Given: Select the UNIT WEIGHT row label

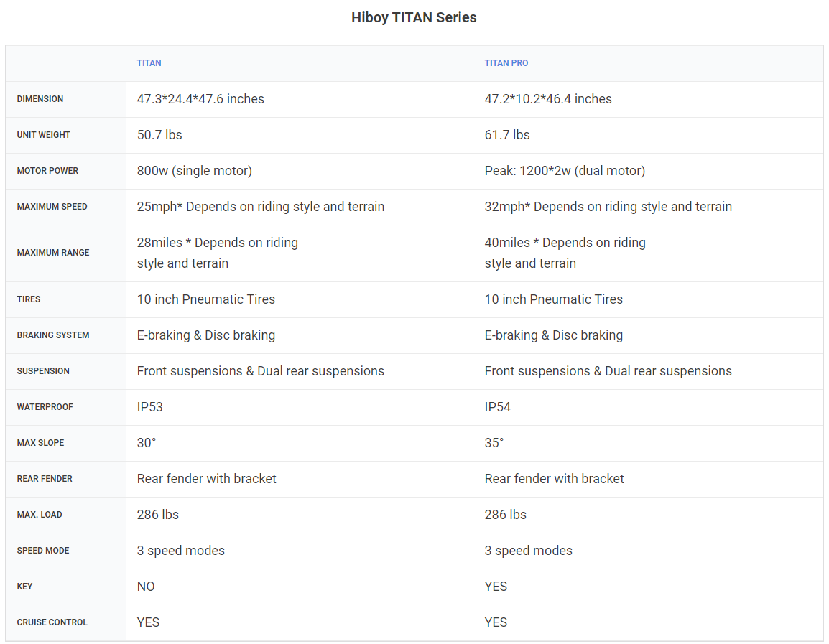Looking at the screenshot, I should point(43,135).
